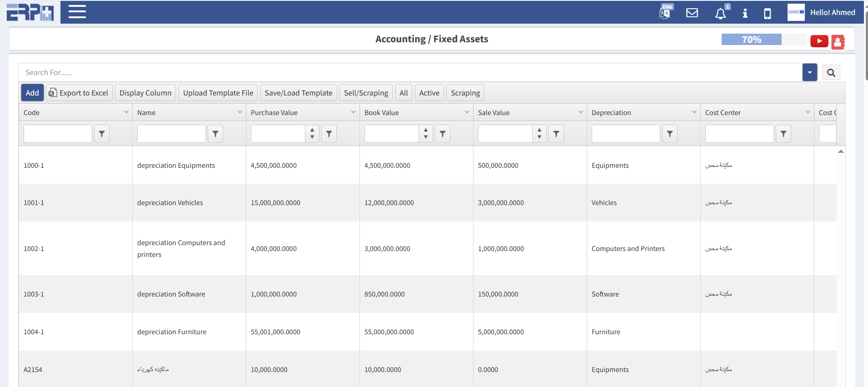Click Export to Excel
Image resolution: width=868 pixels, height=387 pixels.
point(79,93)
